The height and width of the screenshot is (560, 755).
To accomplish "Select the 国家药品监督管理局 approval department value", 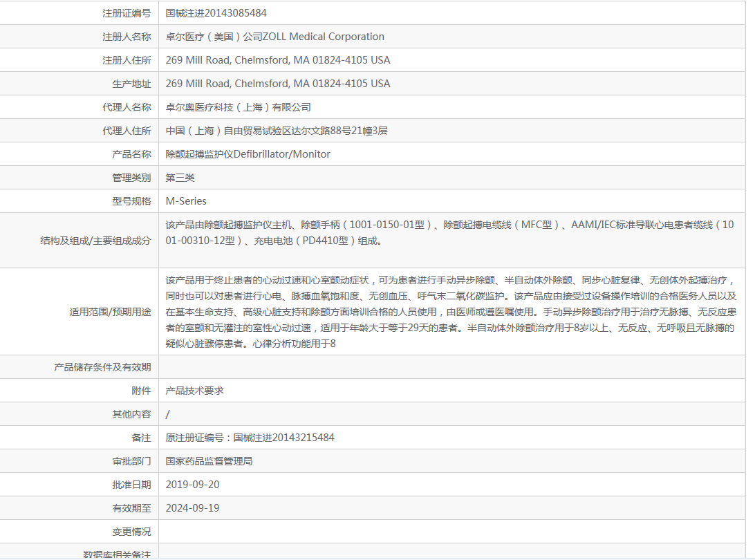I will coord(209,461).
